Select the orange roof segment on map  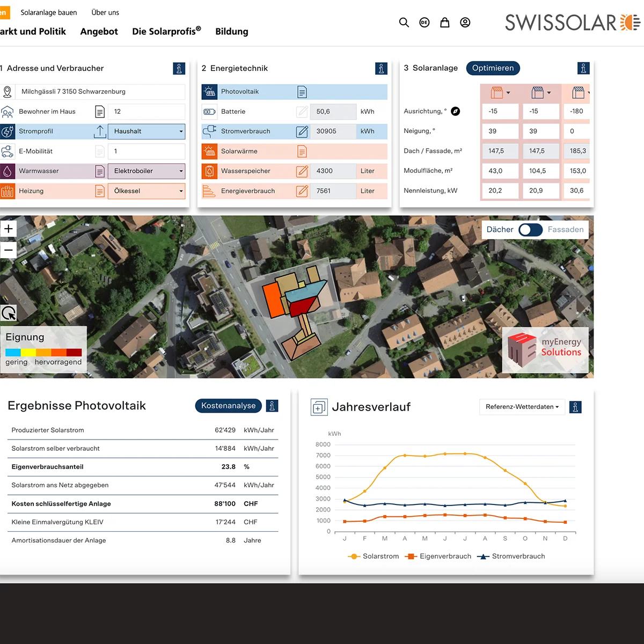(x=274, y=299)
